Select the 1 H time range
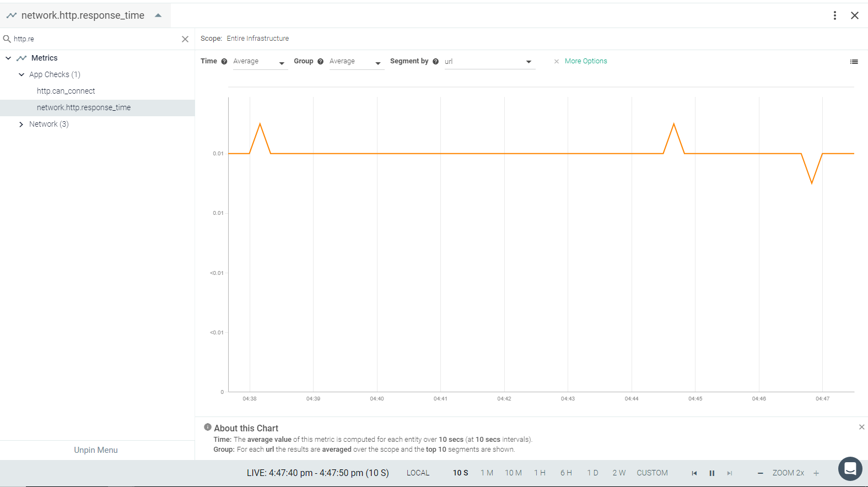The height and width of the screenshot is (487, 868). click(x=540, y=473)
